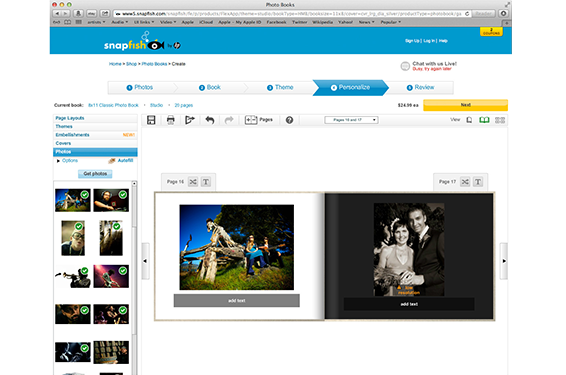Open the News bookmarks folder
This screenshot has width=566, height=375.
[x=366, y=22]
